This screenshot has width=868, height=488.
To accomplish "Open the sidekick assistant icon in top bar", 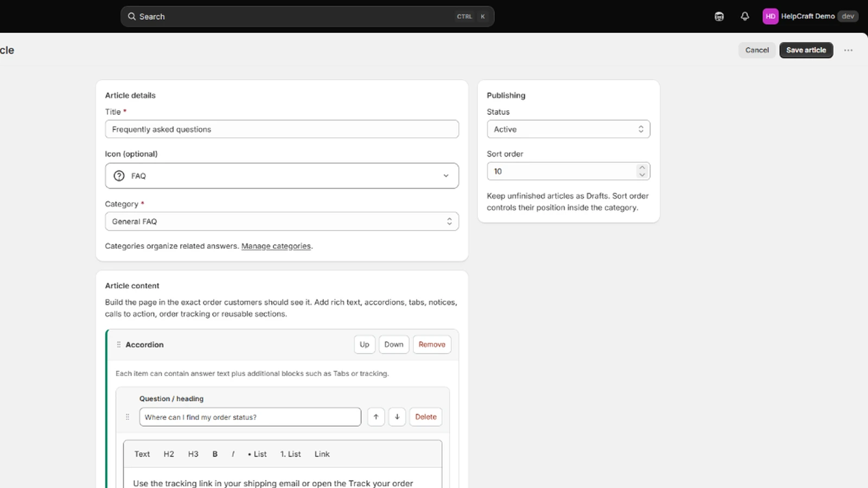I will click(719, 16).
